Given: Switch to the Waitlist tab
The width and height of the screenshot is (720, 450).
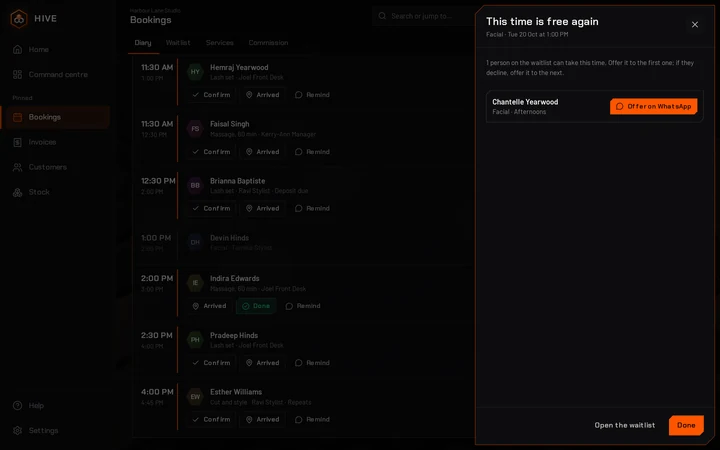Looking at the screenshot, I should [178, 43].
